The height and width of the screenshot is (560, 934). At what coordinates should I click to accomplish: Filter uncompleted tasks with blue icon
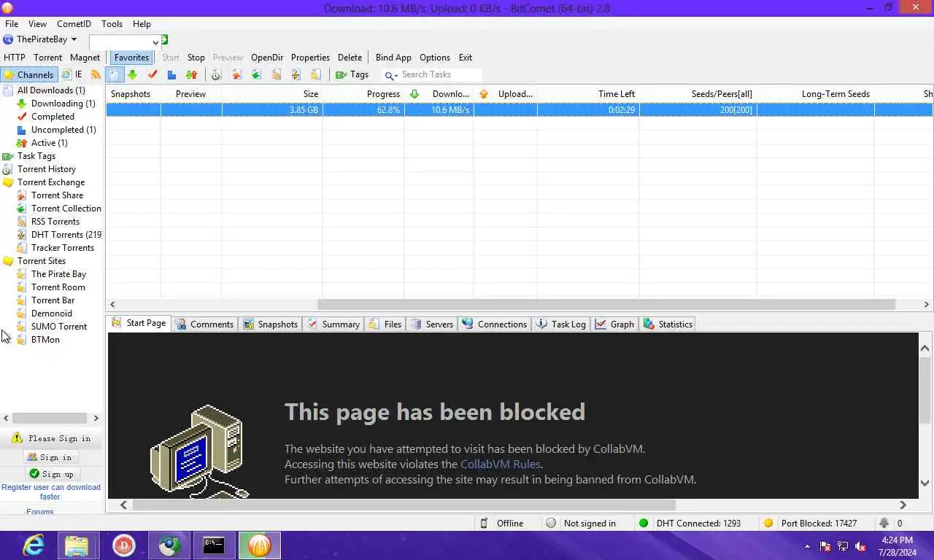(x=171, y=74)
